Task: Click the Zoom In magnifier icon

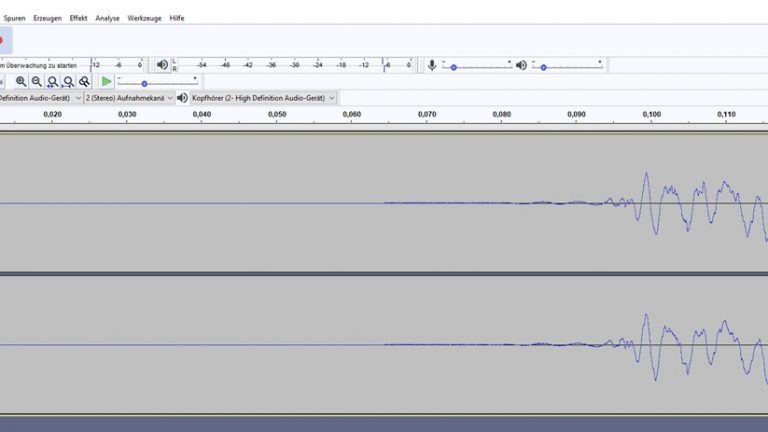Action: tap(21, 82)
